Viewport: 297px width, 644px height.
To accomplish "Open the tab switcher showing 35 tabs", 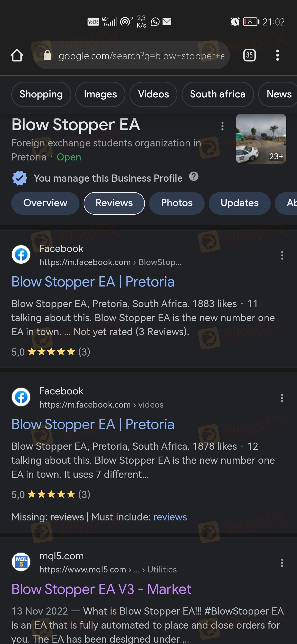I will [x=249, y=55].
